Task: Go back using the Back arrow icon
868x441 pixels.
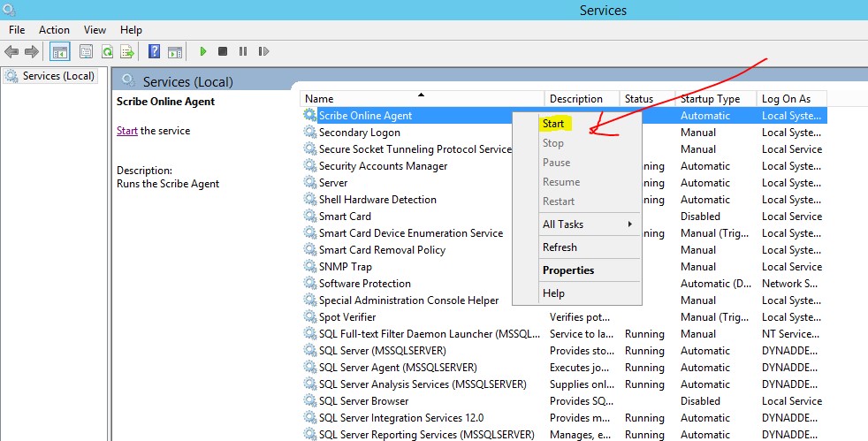Action: point(11,51)
